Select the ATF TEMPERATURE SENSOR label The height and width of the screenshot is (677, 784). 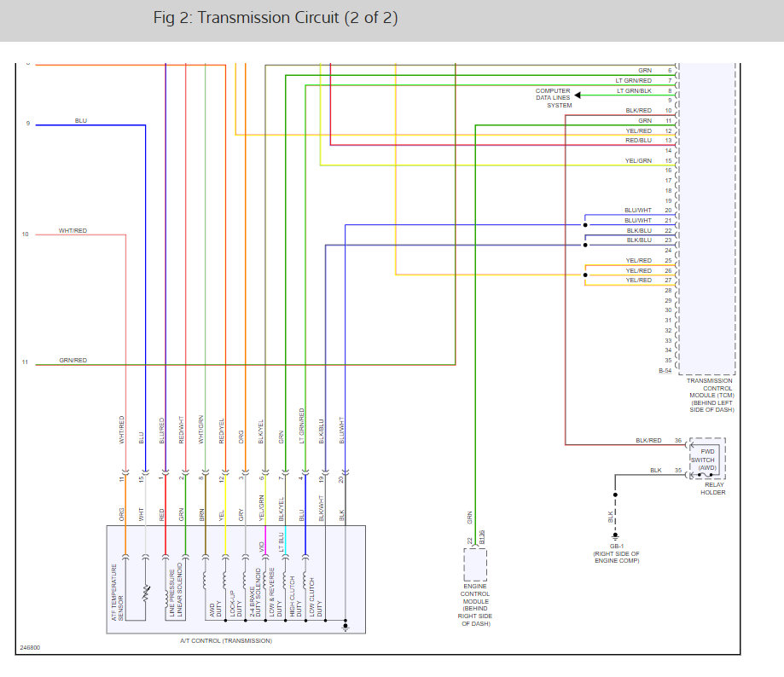[x=117, y=592]
